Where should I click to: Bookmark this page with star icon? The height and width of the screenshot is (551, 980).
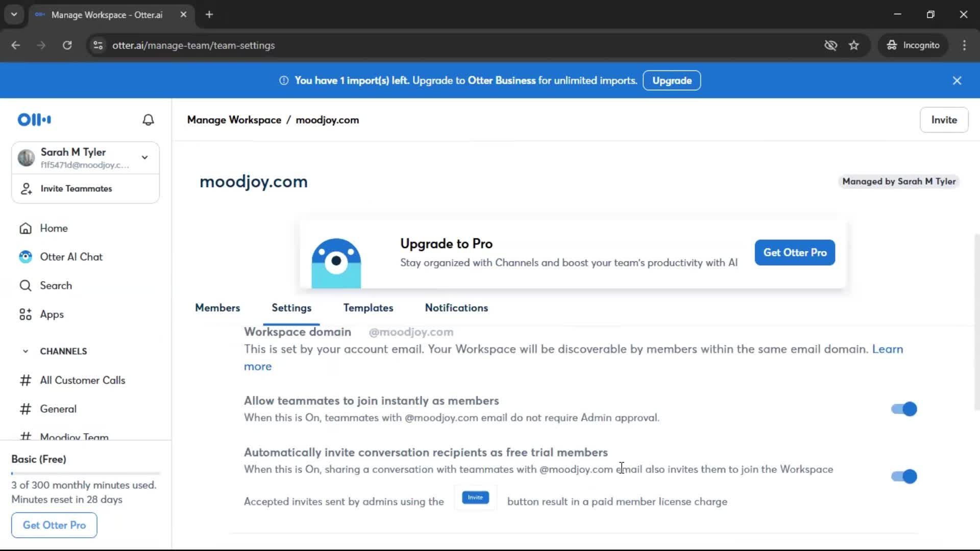854,45
